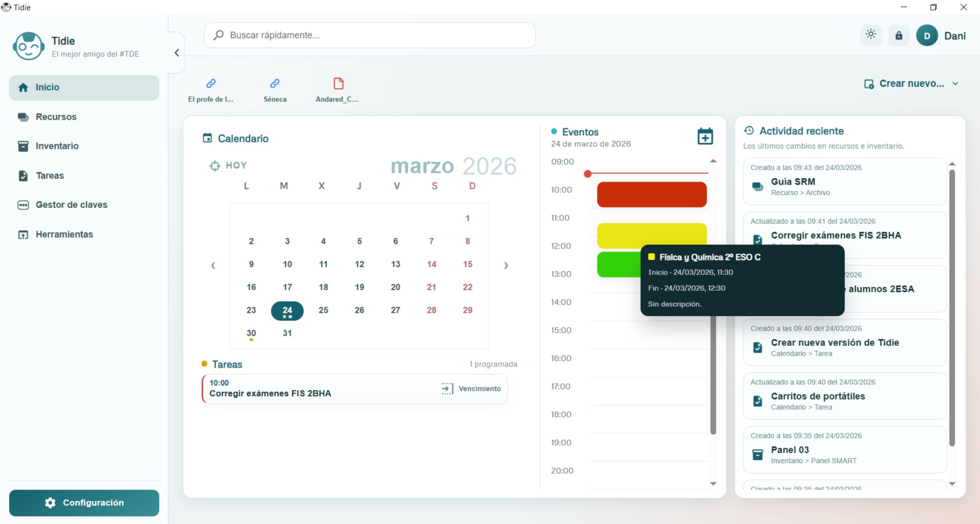
Task: Toggle the light/dark theme sun icon
Action: point(871,35)
